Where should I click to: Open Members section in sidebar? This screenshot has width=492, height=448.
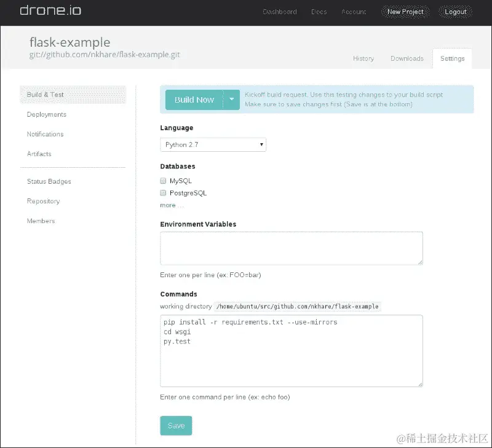pyautogui.click(x=41, y=221)
